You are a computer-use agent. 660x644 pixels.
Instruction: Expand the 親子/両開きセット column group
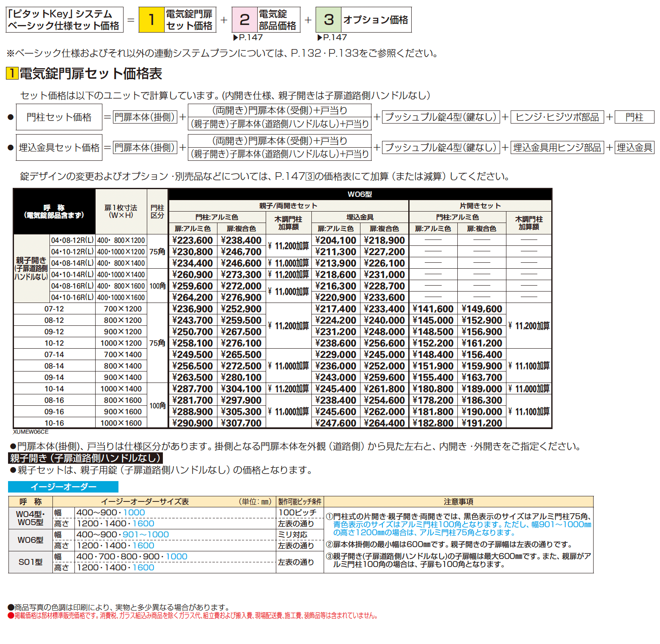(288, 205)
